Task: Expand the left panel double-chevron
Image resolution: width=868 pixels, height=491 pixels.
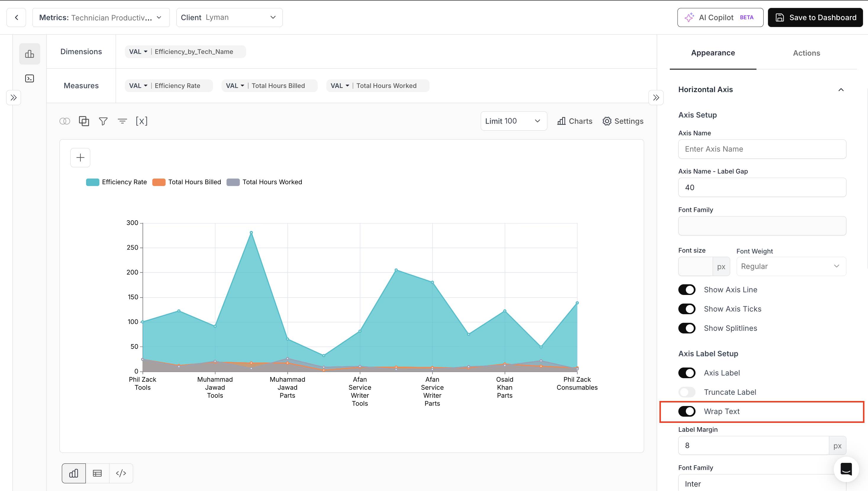Action: 14,98
